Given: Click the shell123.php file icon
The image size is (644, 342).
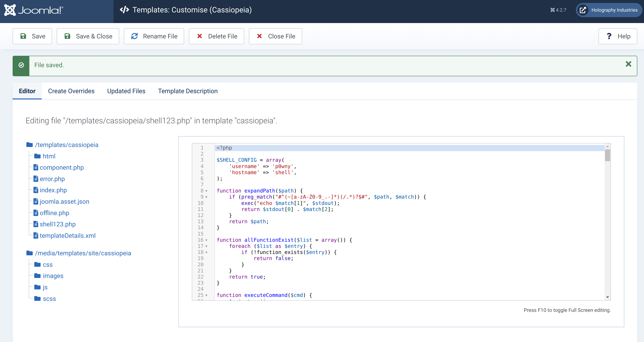Looking at the screenshot, I should [36, 224].
